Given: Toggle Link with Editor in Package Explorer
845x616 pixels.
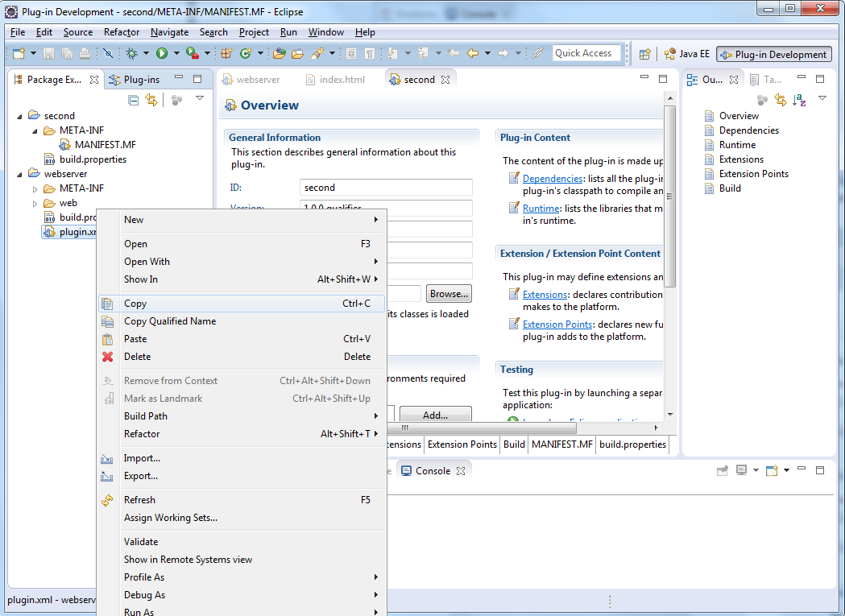Looking at the screenshot, I should click(x=151, y=100).
